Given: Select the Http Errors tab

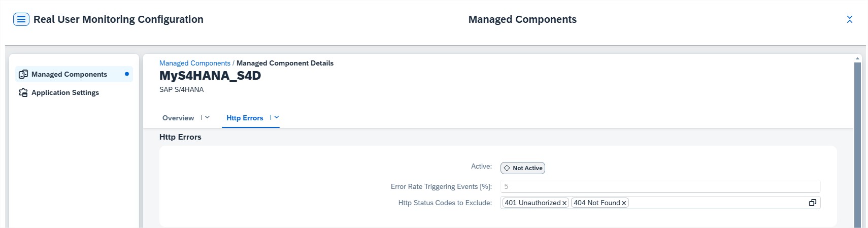Looking at the screenshot, I should pos(245,118).
